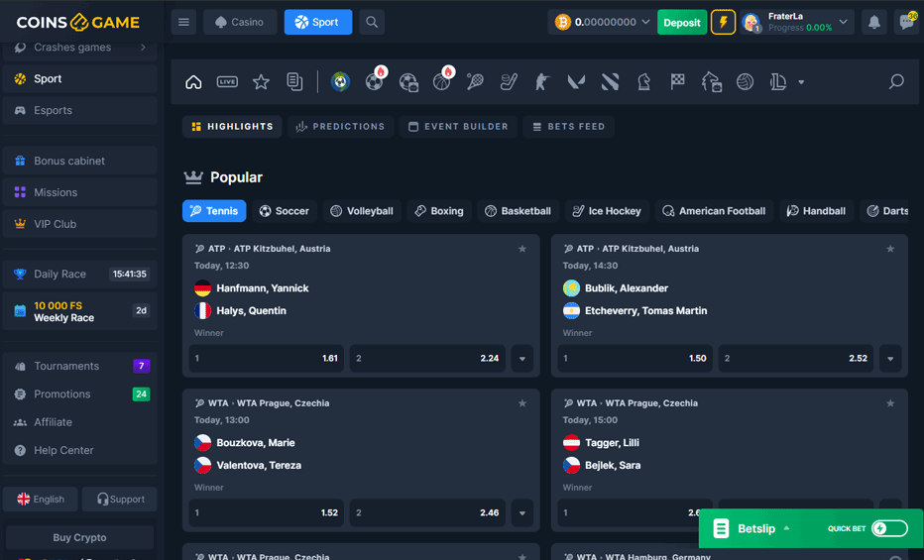This screenshot has height=560, width=924.
Task: Bet on Hanfmann at 1.61
Action: (267, 358)
